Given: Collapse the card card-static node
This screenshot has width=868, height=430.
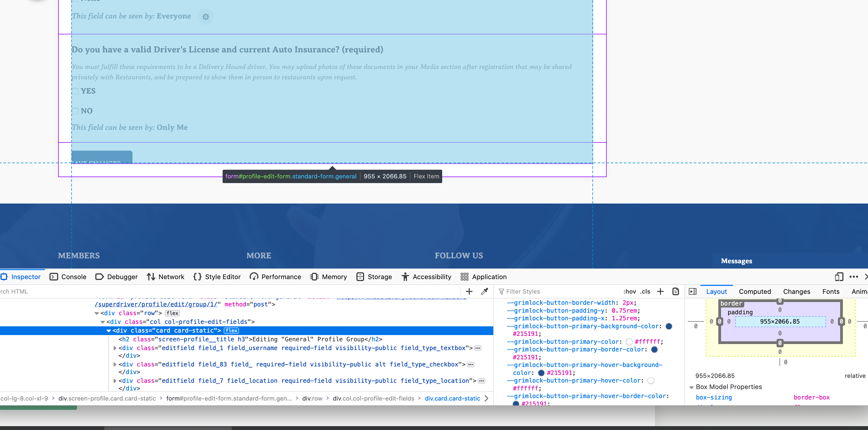Looking at the screenshot, I should (108, 331).
